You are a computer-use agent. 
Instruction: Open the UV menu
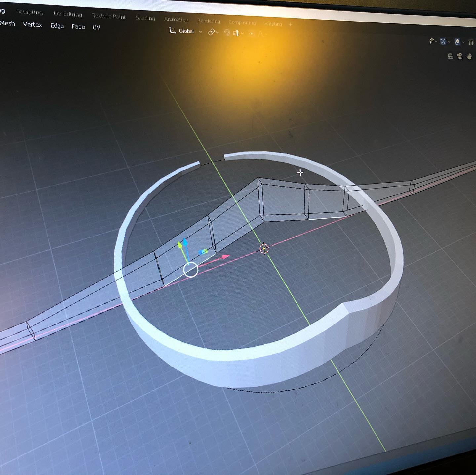pos(96,27)
